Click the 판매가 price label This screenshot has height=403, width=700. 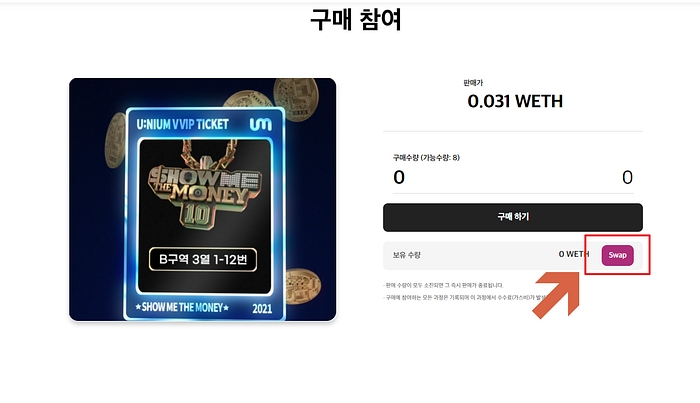tap(473, 83)
